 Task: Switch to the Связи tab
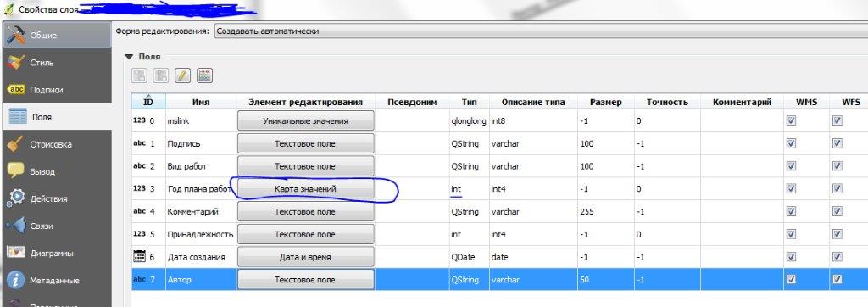pos(55,226)
